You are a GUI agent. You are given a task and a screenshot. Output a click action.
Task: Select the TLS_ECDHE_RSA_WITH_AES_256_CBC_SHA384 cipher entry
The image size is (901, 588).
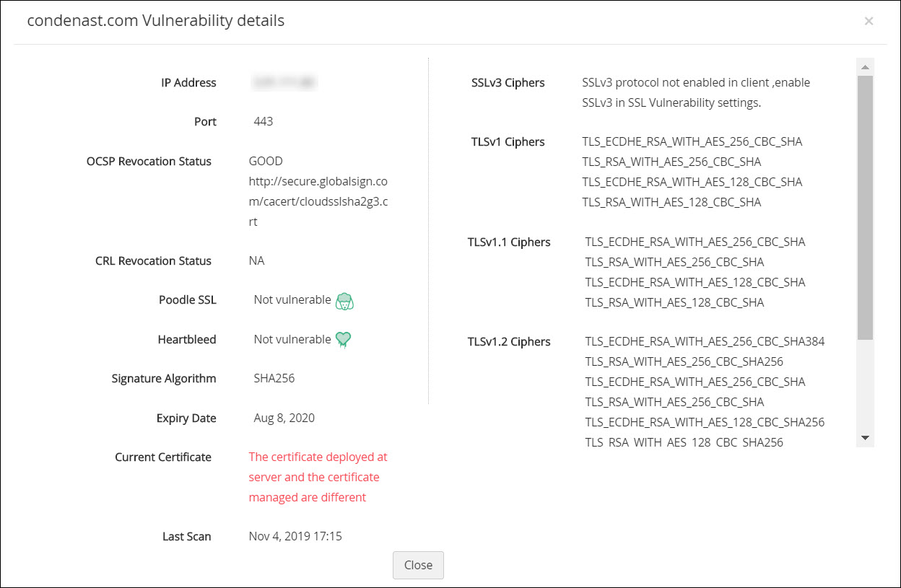click(705, 341)
